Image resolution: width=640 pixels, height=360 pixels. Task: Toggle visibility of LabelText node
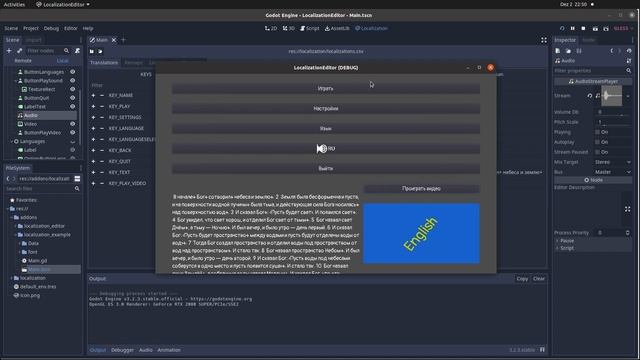pyautogui.click(x=73, y=107)
